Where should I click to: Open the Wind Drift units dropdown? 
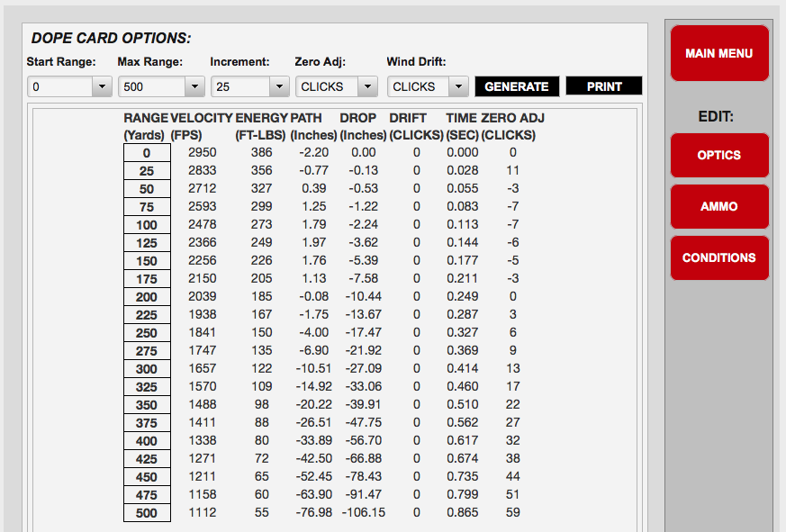[429, 86]
